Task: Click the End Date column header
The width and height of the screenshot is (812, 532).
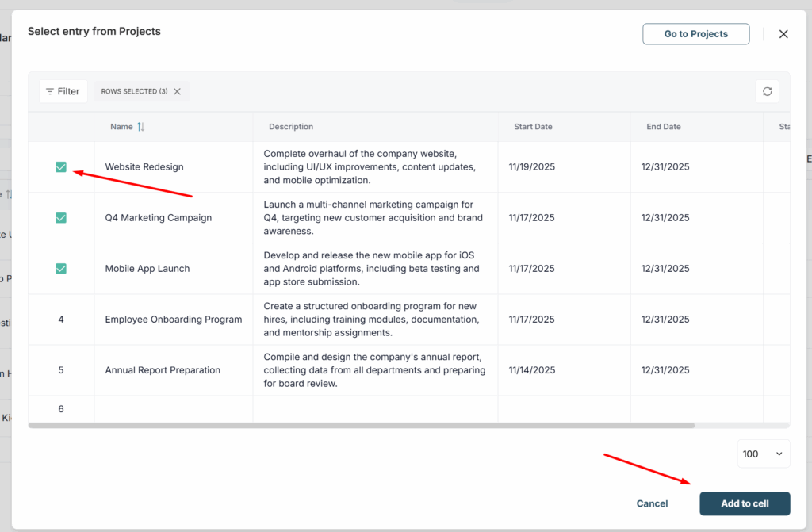Action: click(x=664, y=127)
